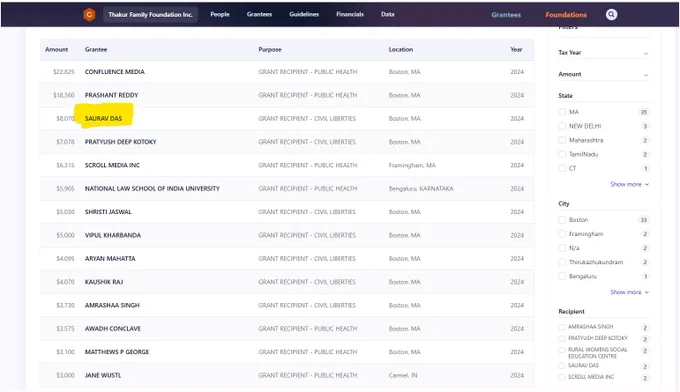Open the Financials menu item

coord(350,14)
